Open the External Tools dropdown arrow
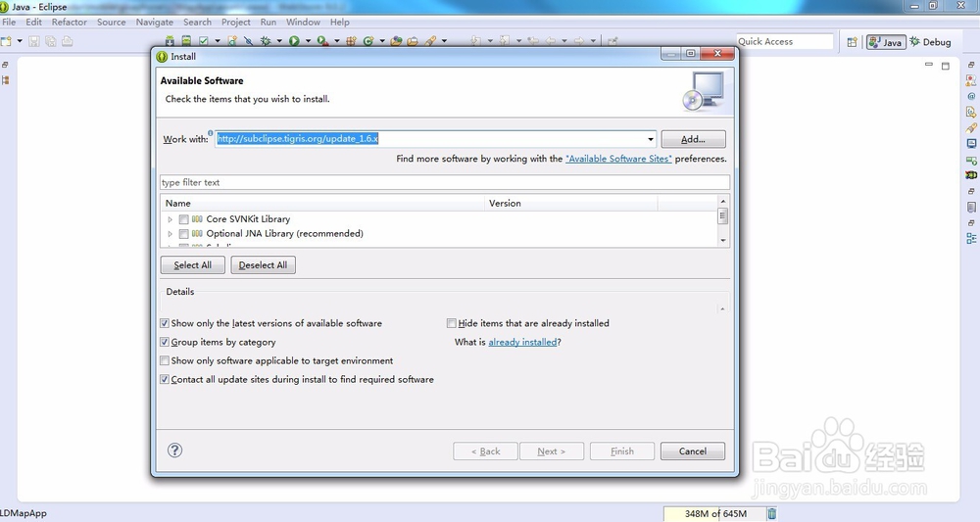Screen dimensions: 980x522 pos(336,41)
